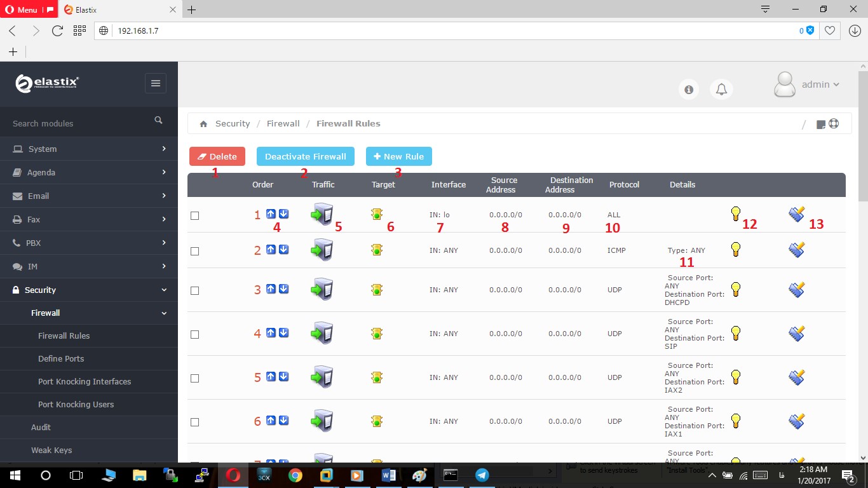Screen dimensions: 868x488
Task: Click the Deactivate Firewall button
Action: click(305, 156)
